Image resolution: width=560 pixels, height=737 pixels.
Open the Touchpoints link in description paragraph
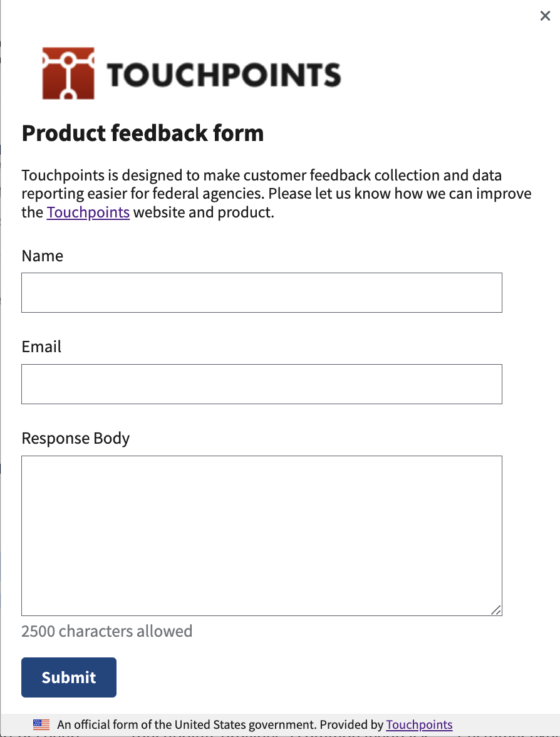pyautogui.click(x=88, y=212)
